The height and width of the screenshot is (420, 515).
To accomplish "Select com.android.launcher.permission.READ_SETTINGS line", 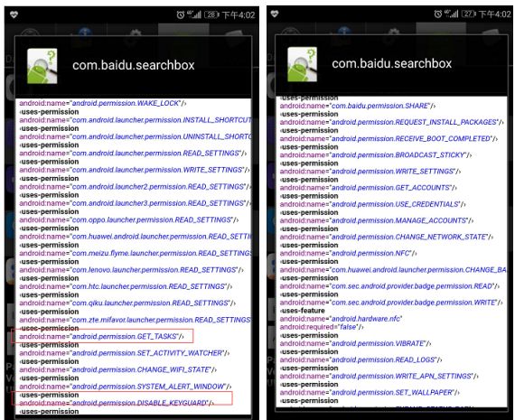I will 133,154.
